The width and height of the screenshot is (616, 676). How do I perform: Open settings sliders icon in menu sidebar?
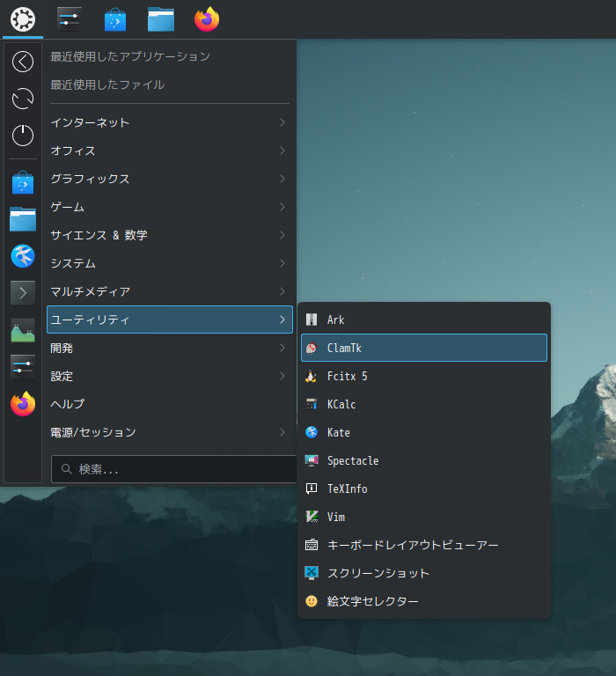tap(23, 367)
